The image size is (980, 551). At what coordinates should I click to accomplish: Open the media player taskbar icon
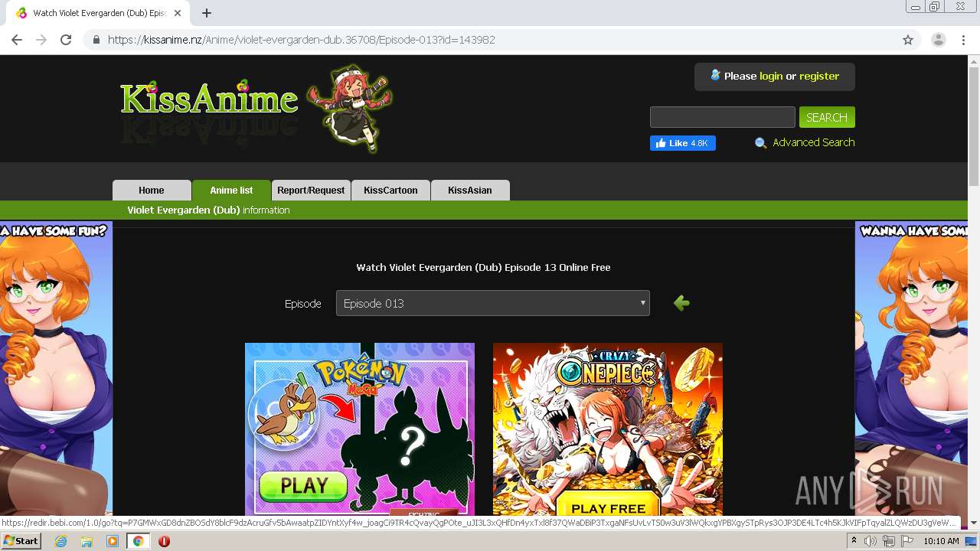coord(113,541)
